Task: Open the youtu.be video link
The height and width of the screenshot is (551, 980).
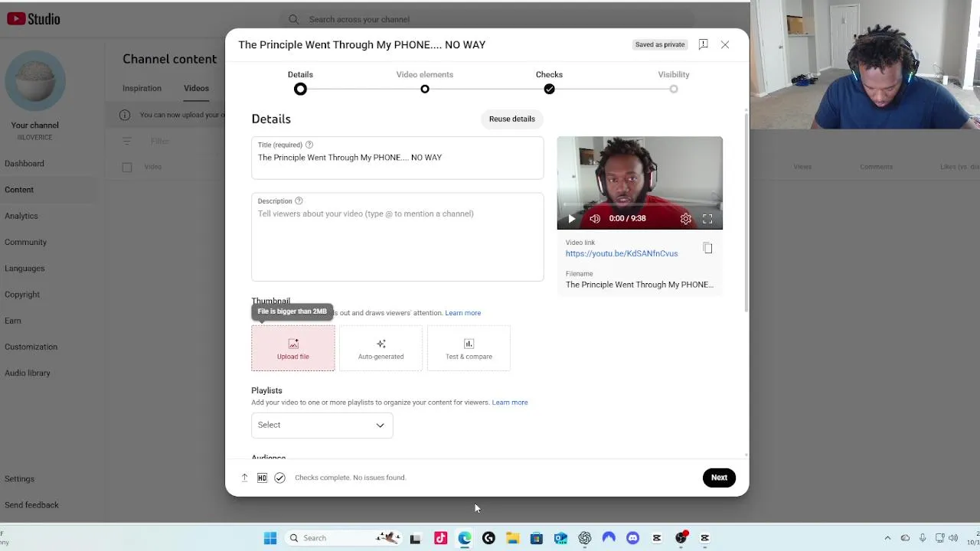Action: 622,253
